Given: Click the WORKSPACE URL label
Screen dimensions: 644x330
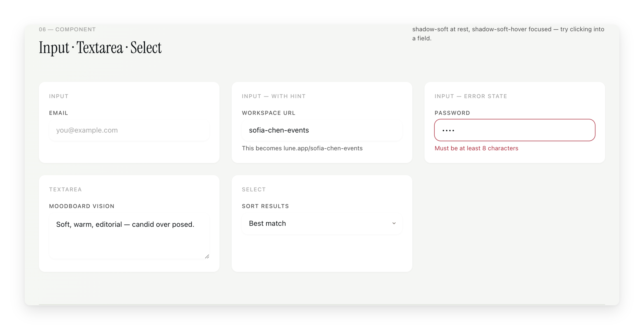Looking at the screenshot, I should 268,113.
